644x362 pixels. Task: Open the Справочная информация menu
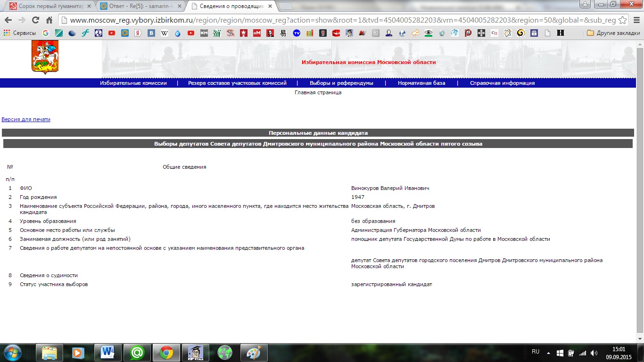[502, 83]
